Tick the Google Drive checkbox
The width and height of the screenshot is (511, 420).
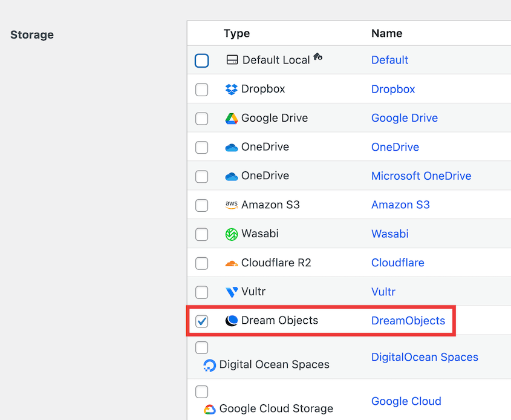point(202,119)
